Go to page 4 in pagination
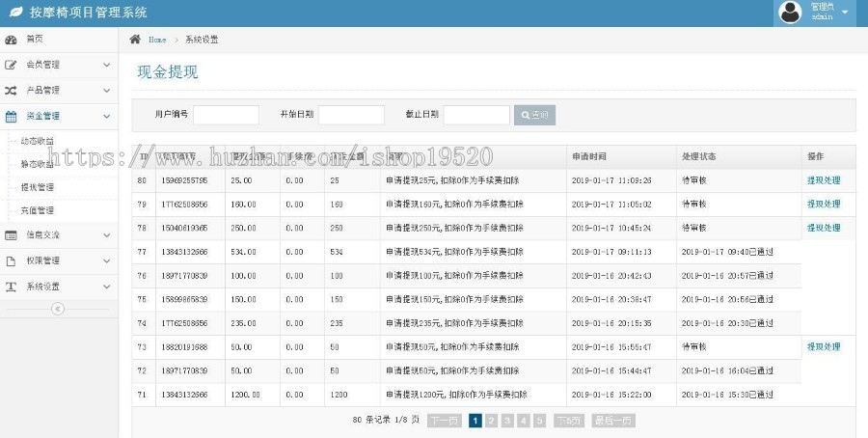Screen dimensions: 868x438 tap(523, 421)
